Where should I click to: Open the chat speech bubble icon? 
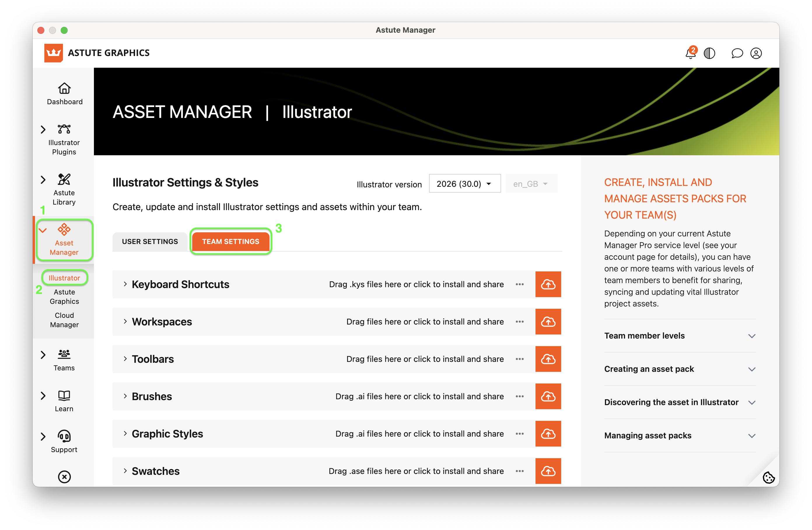pos(736,53)
